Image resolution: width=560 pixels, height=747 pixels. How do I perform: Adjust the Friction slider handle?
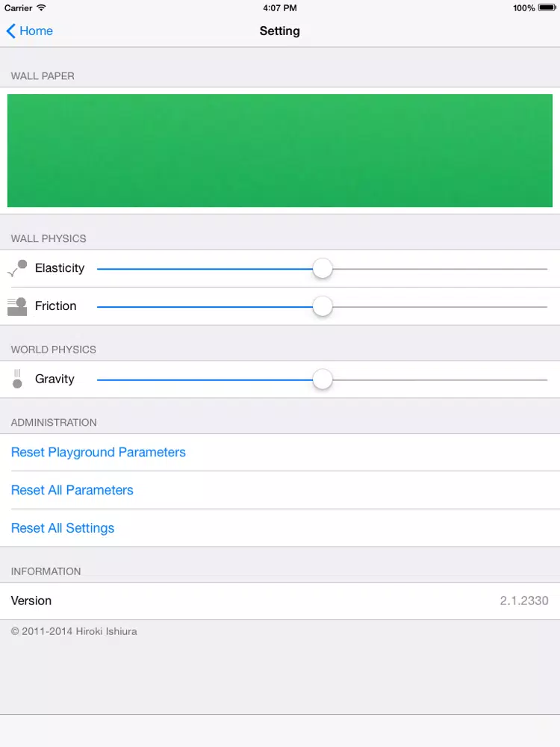click(323, 306)
